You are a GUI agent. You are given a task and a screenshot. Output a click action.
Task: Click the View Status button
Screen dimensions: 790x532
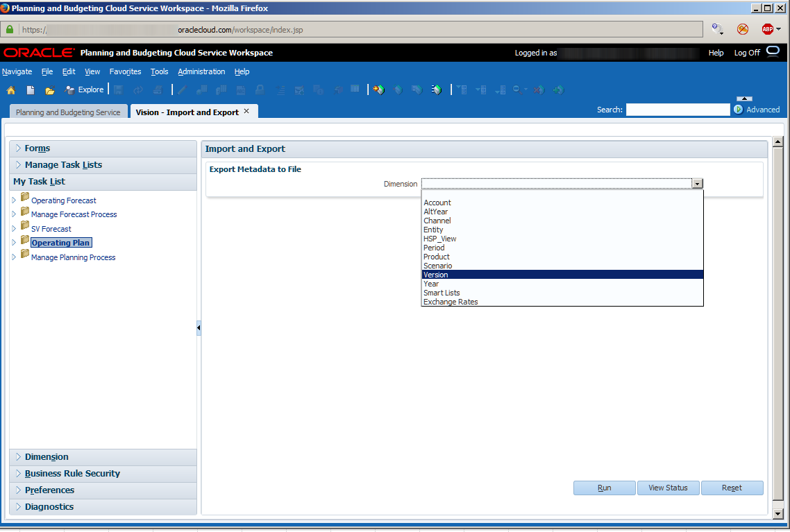[x=668, y=488]
